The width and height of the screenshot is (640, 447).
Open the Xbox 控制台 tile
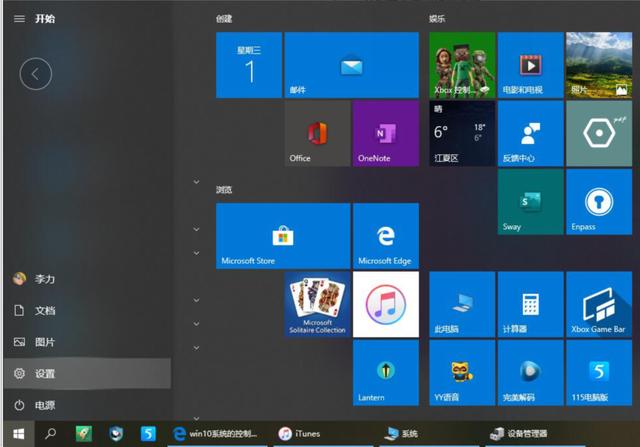462,65
